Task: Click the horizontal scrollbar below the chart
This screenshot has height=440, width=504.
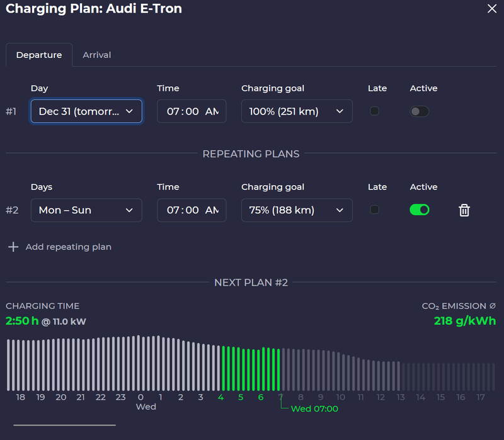Action: [64, 425]
